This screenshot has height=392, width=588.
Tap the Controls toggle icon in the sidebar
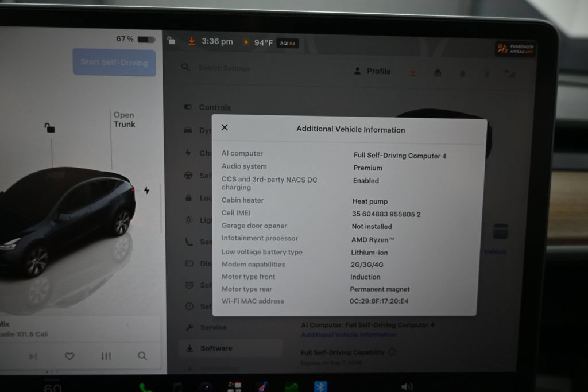[188, 107]
